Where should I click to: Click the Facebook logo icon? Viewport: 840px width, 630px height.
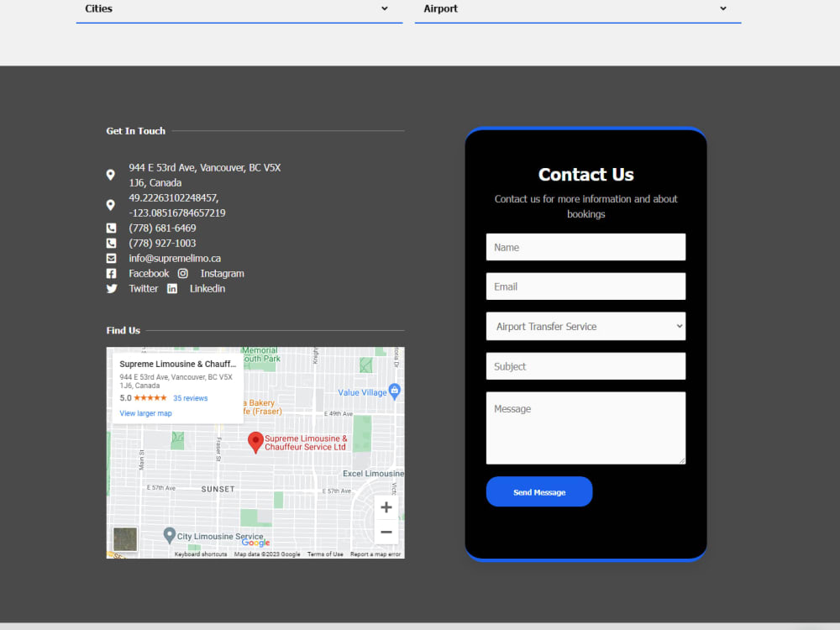point(111,273)
